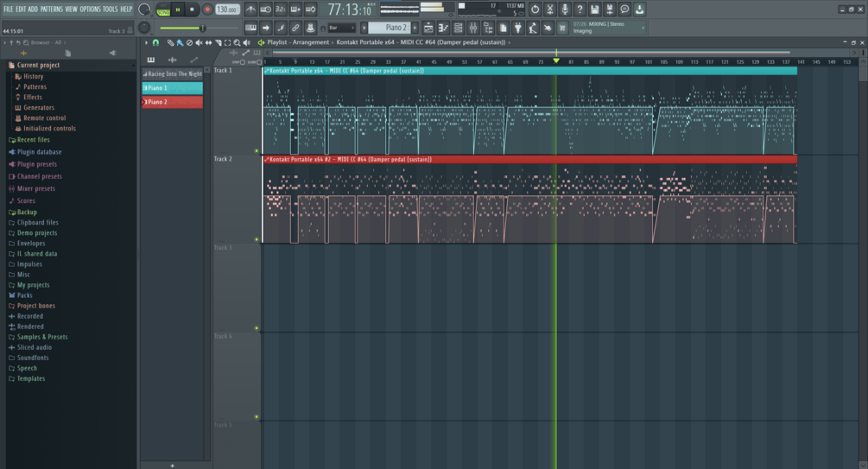Open audio editor scissors icon
Viewport: 868px width, 469px height.
549,10
